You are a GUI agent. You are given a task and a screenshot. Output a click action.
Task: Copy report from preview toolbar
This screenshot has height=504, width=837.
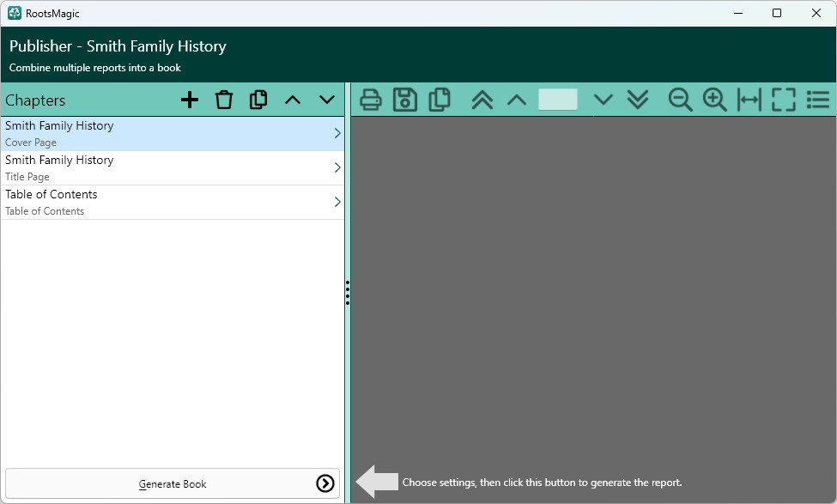[x=440, y=100]
